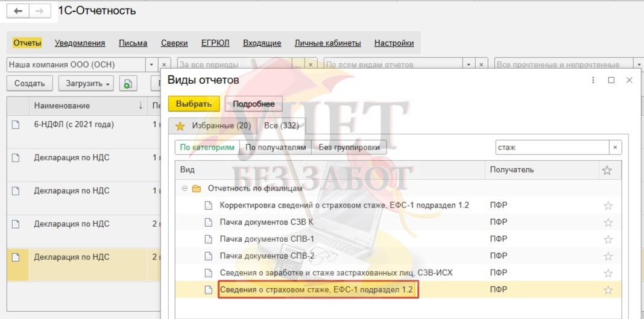The width and height of the screenshot is (644, 319).
Task: Star the Корректировка сведений о страховом стаже row
Action: pyautogui.click(x=608, y=206)
